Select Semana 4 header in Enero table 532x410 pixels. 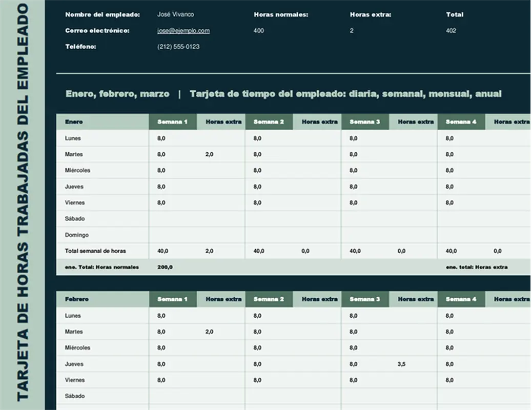461,122
